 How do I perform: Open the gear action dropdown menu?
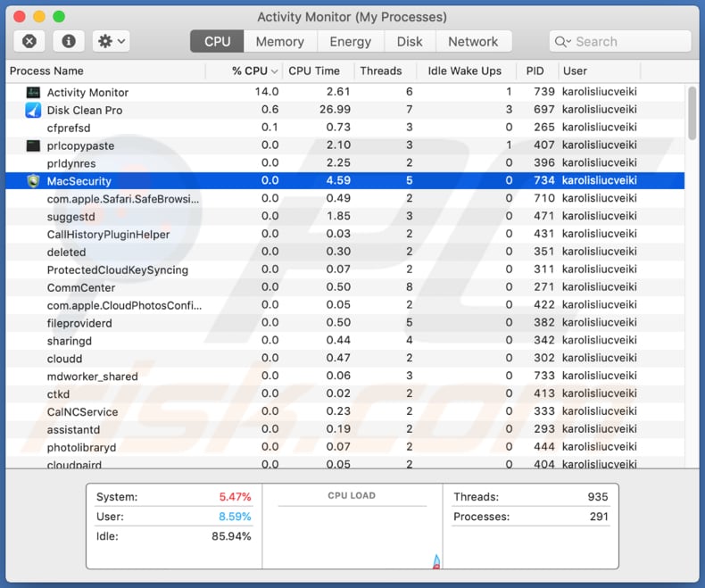pyautogui.click(x=111, y=41)
